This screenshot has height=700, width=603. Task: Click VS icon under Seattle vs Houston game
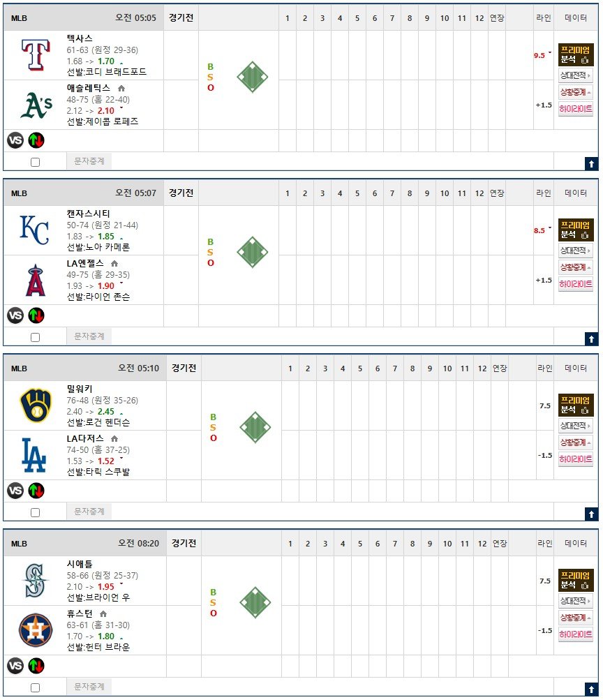(15, 666)
